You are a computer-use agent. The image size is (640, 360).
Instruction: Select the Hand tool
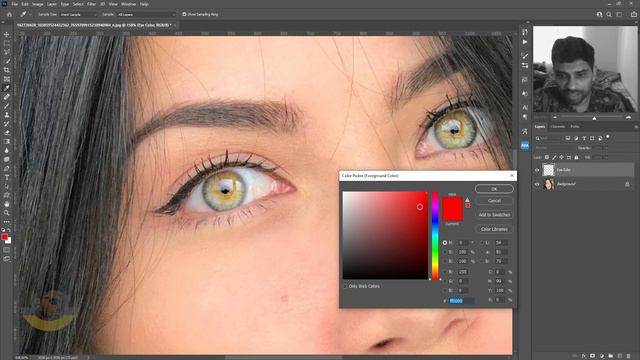click(x=7, y=204)
